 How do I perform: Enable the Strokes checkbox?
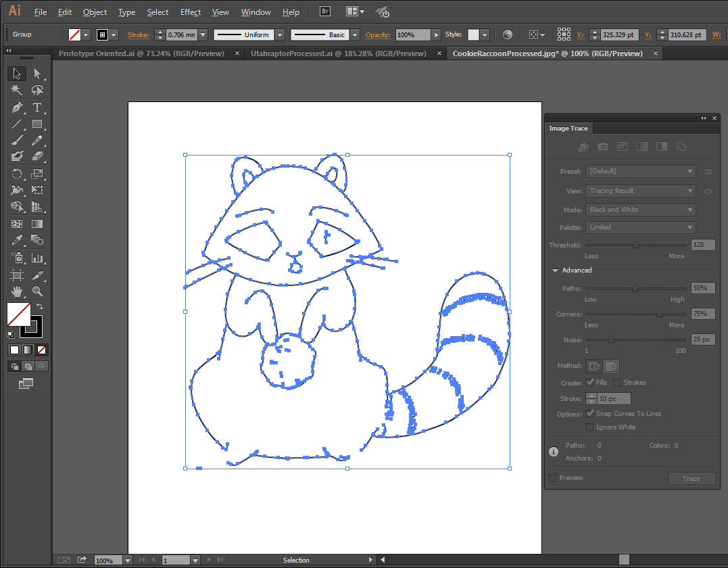point(617,383)
